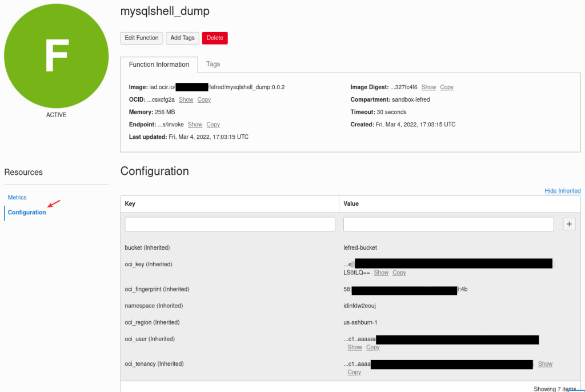This screenshot has height=392, width=585.
Task: Focus the Value input field
Action: coord(448,224)
